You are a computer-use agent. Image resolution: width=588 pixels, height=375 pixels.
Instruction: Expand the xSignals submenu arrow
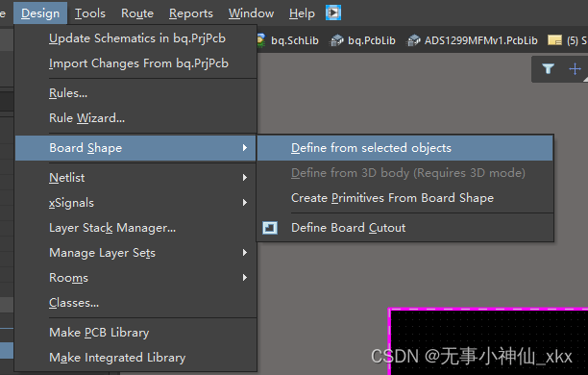click(x=245, y=203)
